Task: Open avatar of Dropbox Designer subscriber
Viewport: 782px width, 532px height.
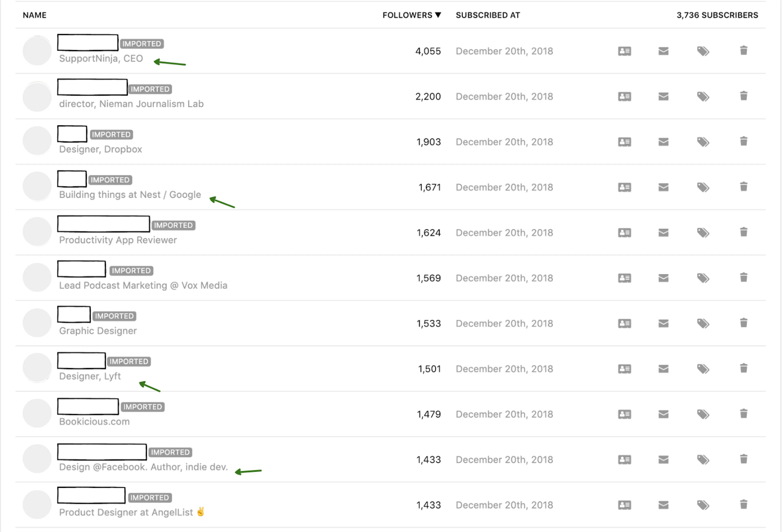Action: click(x=37, y=141)
